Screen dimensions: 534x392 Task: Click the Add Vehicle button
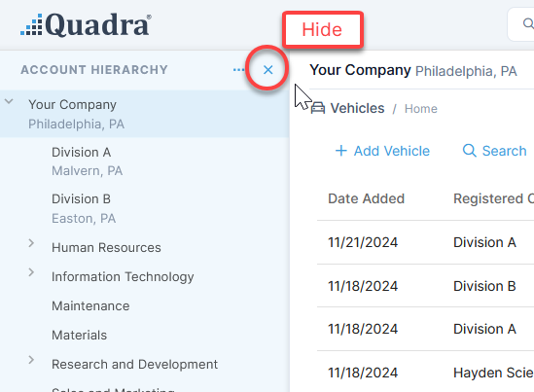pos(382,151)
